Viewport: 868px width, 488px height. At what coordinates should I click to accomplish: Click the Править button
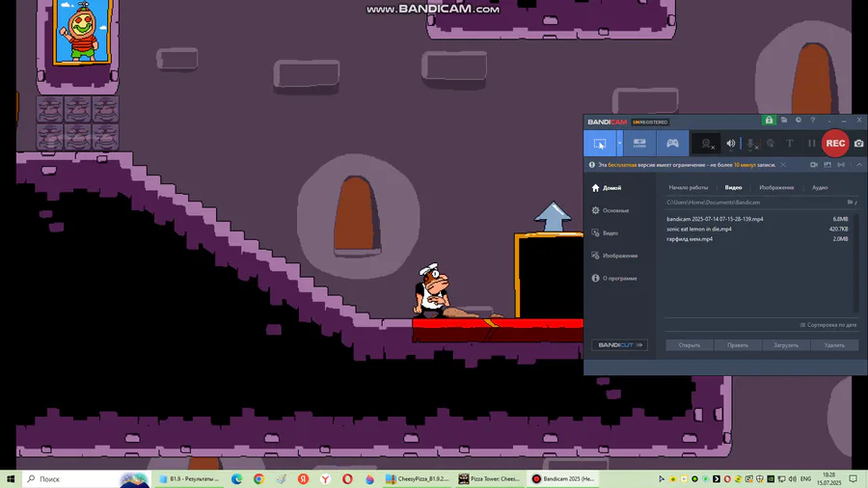click(738, 345)
